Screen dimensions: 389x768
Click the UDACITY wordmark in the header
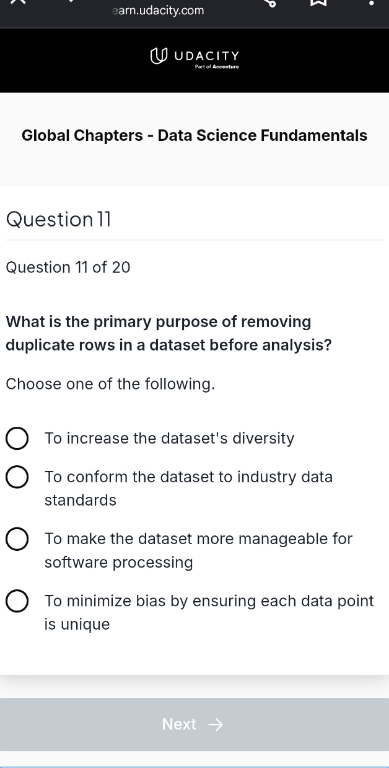pyautogui.click(x=207, y=55)
